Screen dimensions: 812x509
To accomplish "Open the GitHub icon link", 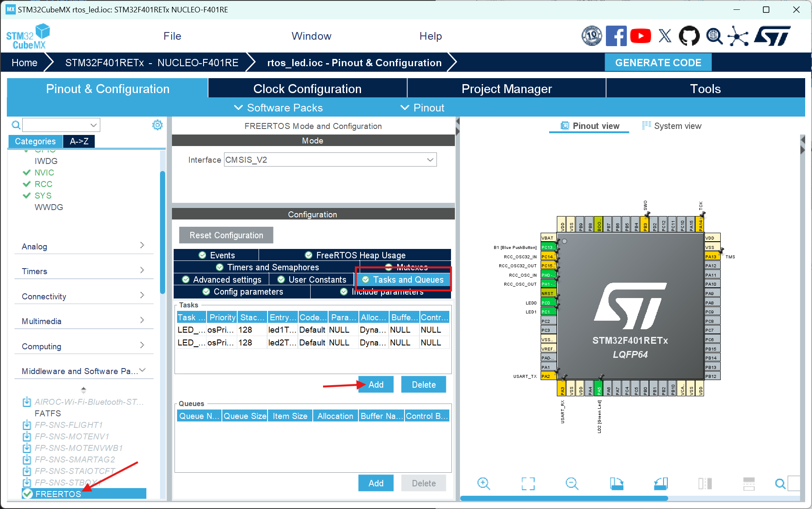I will pyautogui.click(x=689, y=36).
